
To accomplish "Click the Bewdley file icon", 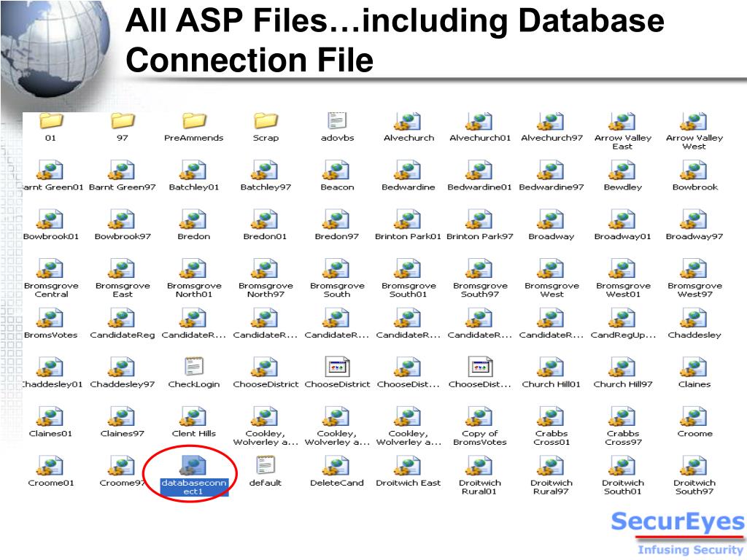I will pyautogui.click(x=623, y=171).
